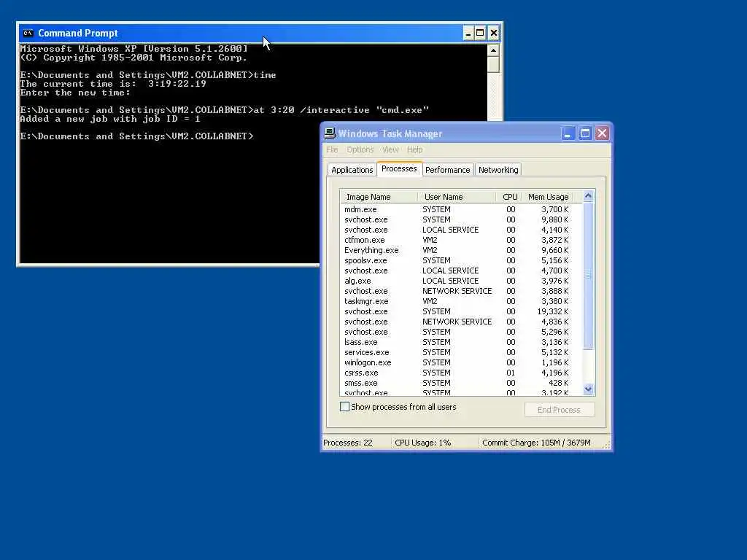Click the End Process button
The image size is (747, 560).
tap(560, 410)
